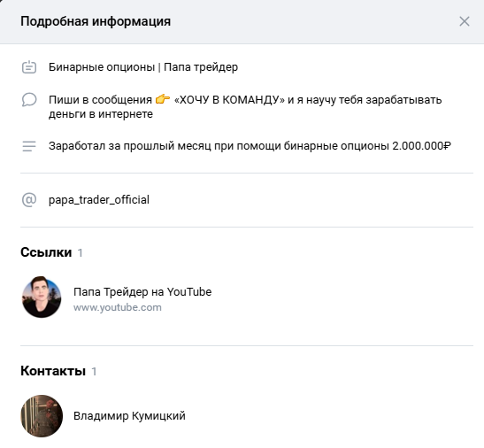Open the Владимир Кумицкий contact profile
The width and height of the screenshot is (484, 448).
(x=129, y=416)
